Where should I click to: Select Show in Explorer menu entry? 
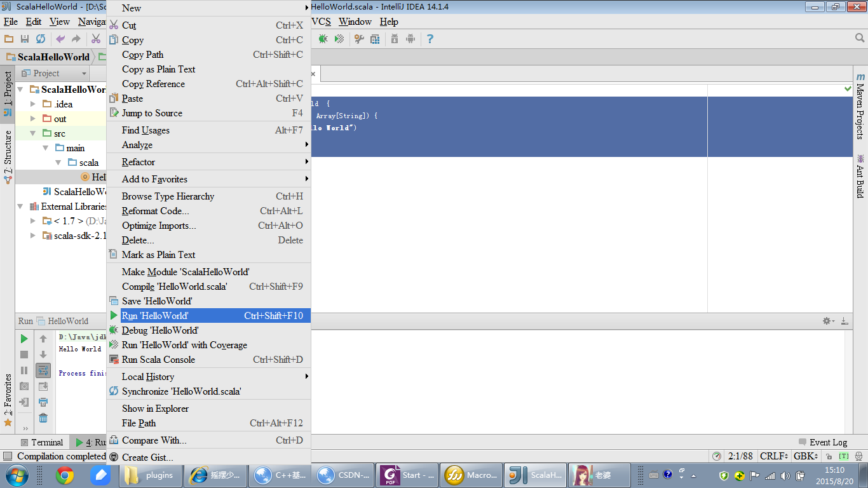[208, 408]
